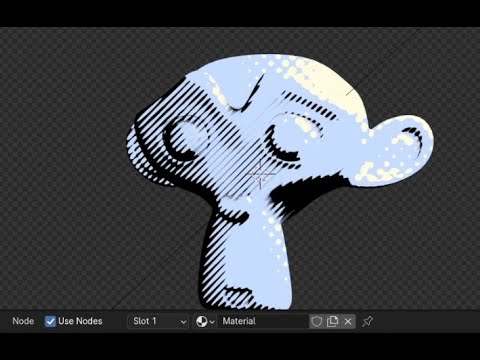Browse materials with the sphere icon
The image size is (480, 360).
pos(205,321)
